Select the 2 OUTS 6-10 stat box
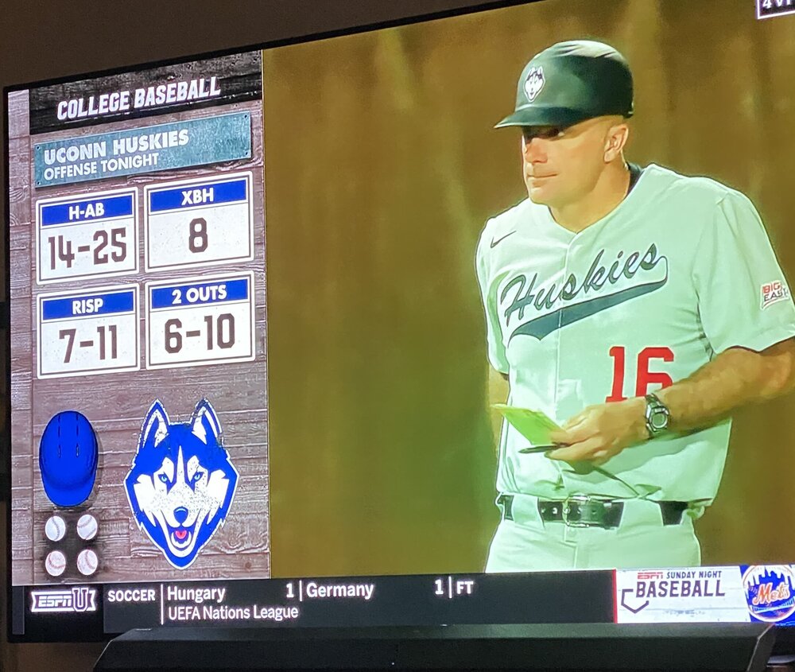The image size is (795, 672). coord(200,320)
